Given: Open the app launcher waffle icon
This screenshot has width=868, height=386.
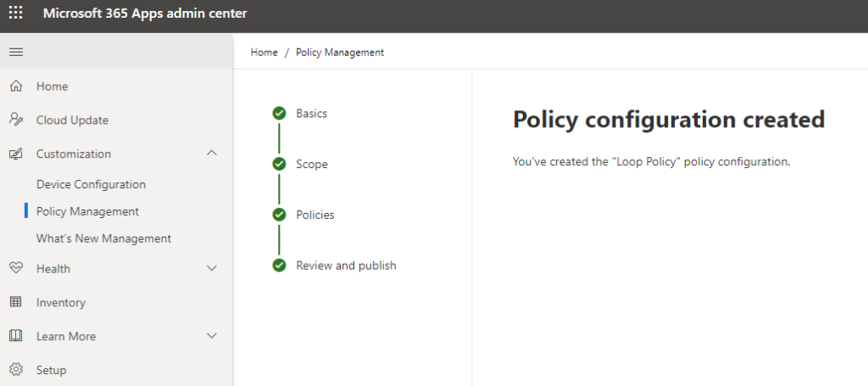Looking at the screenshot, I should pyautogui.click(x=16, y=14).
